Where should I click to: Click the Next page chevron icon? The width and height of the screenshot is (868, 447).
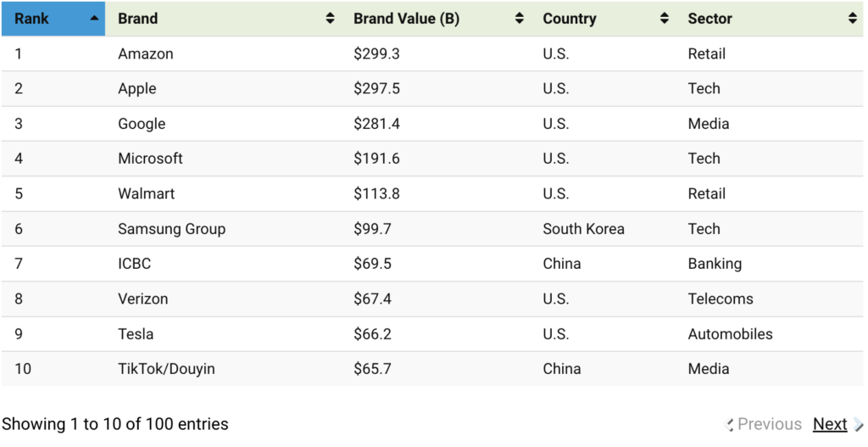[859, 425]
